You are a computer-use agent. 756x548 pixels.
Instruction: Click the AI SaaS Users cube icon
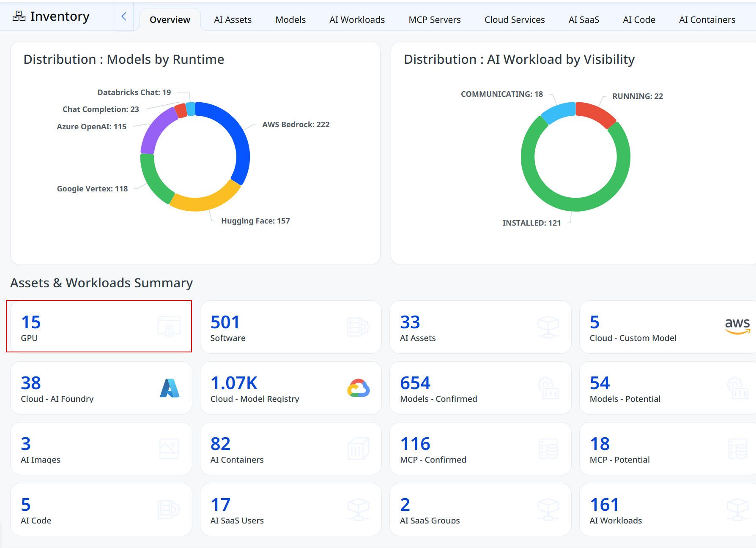coord(358,510)
